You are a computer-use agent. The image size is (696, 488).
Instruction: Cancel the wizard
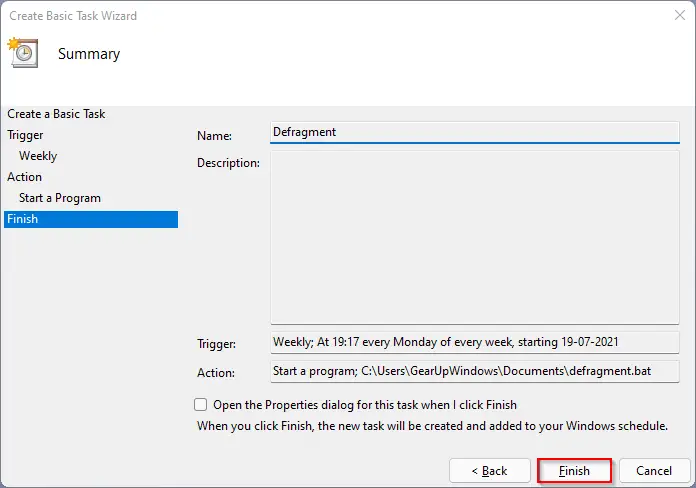654,470
